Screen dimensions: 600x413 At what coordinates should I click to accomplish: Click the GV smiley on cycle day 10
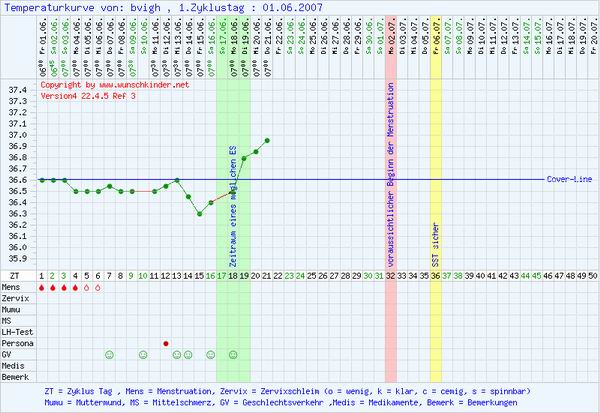142,354
